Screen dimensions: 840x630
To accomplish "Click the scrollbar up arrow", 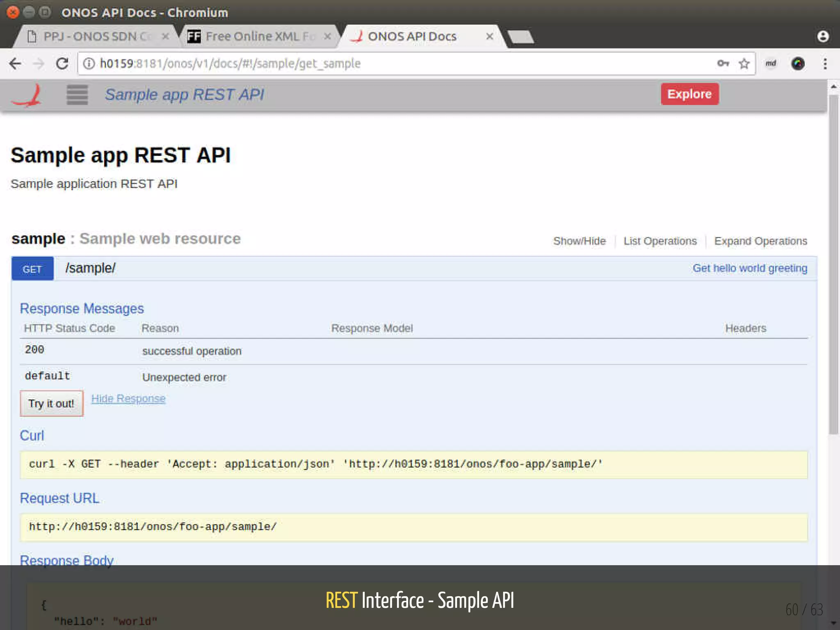I will point(833,87).
